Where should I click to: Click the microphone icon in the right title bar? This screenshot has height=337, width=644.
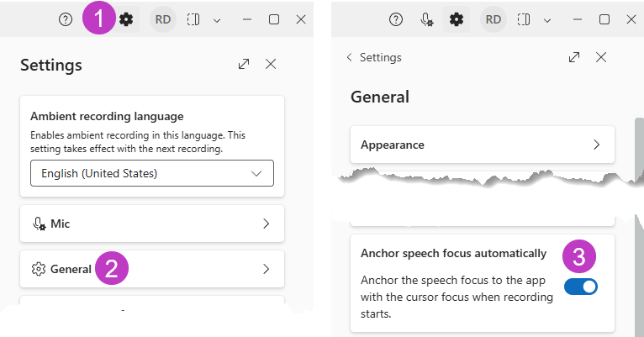click(426, 19)
